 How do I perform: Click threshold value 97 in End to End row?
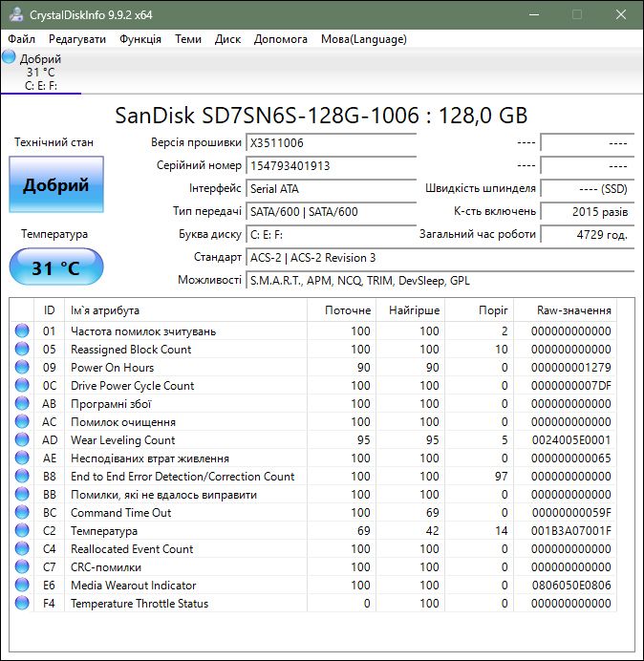pos(501,477)
